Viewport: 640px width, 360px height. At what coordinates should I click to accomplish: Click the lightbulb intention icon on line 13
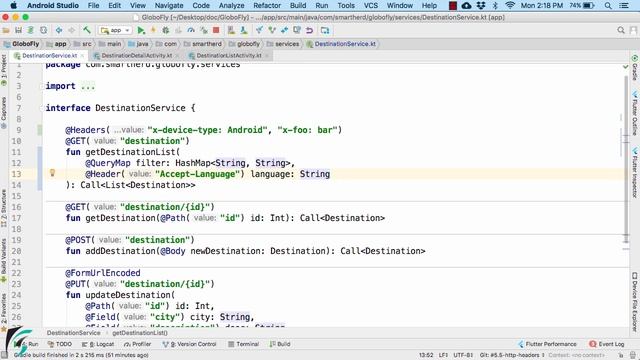(52, 173)
